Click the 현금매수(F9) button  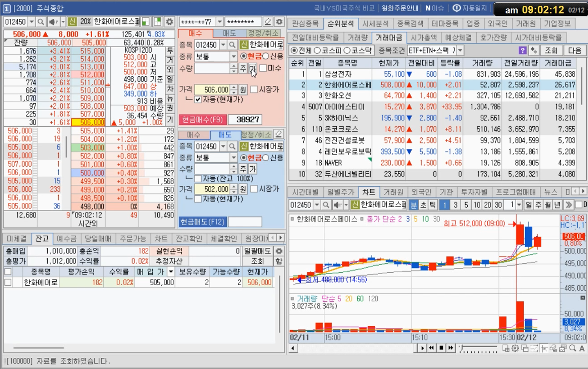[202, 119]
